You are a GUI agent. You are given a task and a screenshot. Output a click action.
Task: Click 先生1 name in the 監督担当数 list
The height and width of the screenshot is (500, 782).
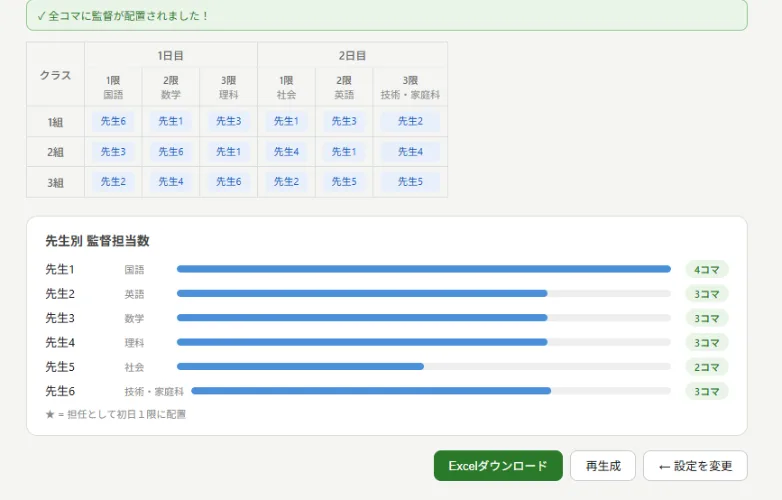[60, 270]
